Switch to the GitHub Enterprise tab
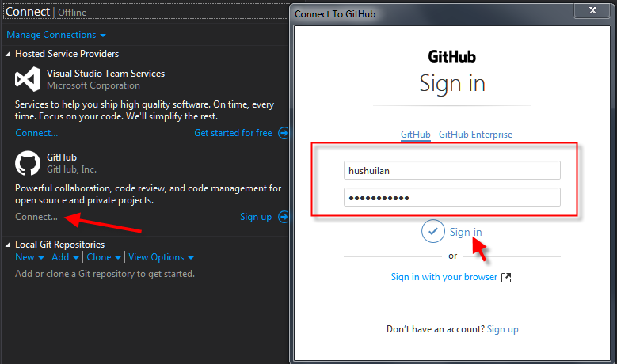The width and height of the screenshot is (617, 364). point(475,135)
